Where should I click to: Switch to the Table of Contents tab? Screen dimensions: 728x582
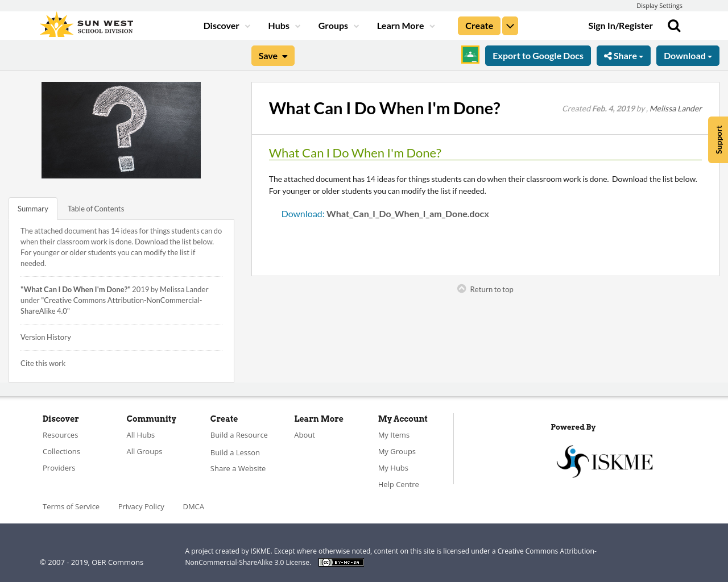pos(96,208)
